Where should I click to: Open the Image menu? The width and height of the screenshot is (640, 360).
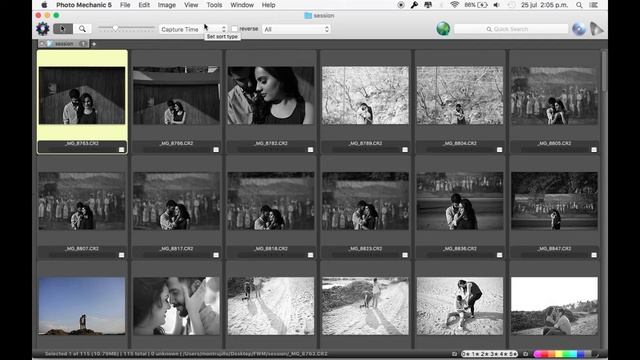167,5
